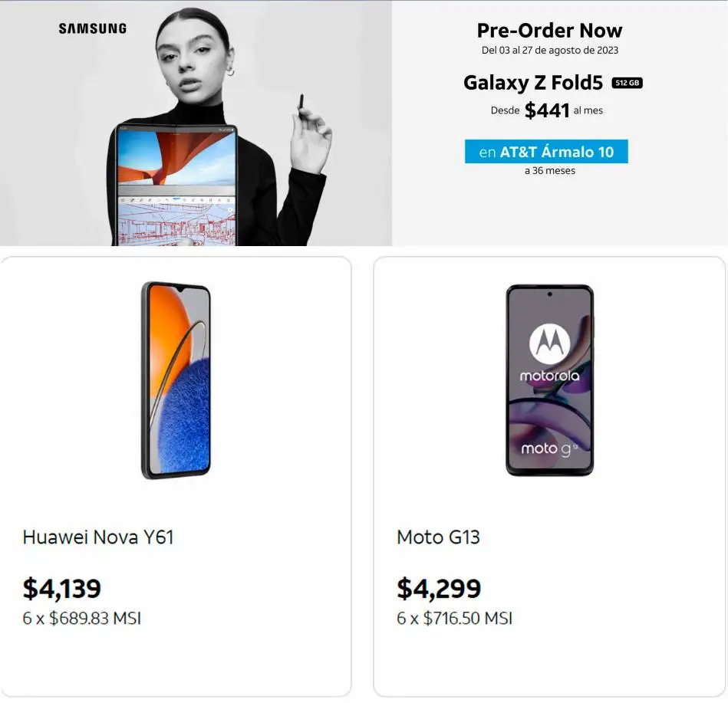Click the 6 x $716.50 MSI text
The image size is (728, 703).
[x=455, y=618]
